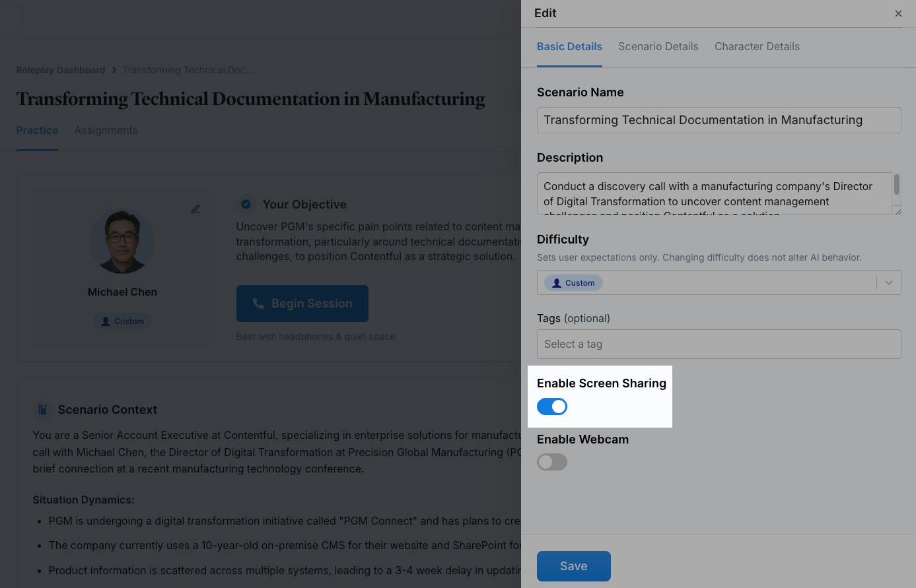Click the Tags (optional) label
Screen dimensions: 916x588
(x=573, y=318)
